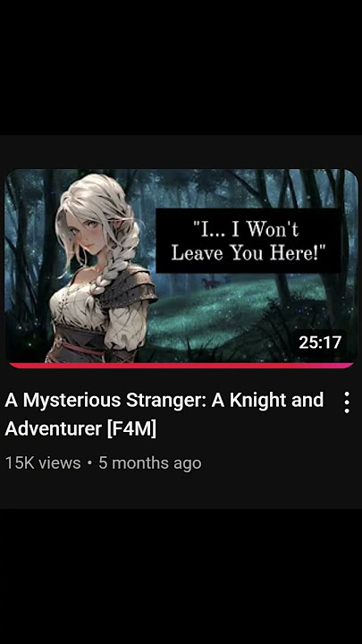Open the three-dot video options menu
362x644 pixels.
[347, 402]
